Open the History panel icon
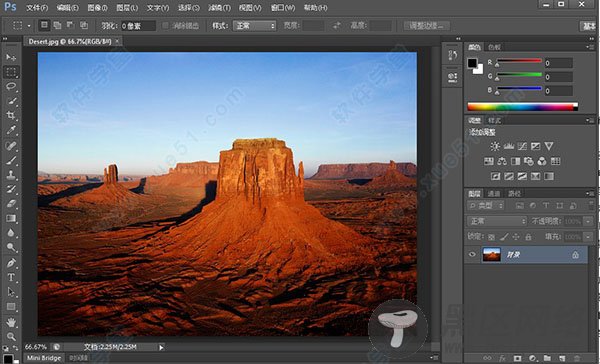Screen dimensions: 600x364 click(453, 55)
